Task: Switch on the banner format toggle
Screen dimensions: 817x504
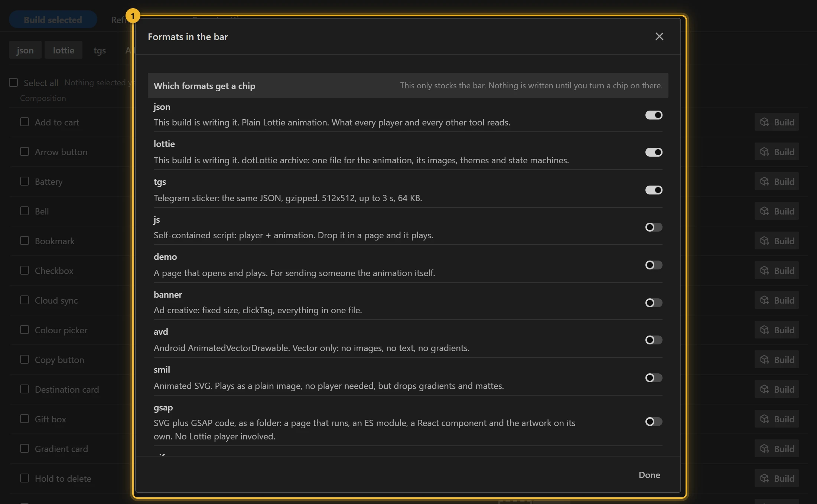Action: (x=654, y=303)
